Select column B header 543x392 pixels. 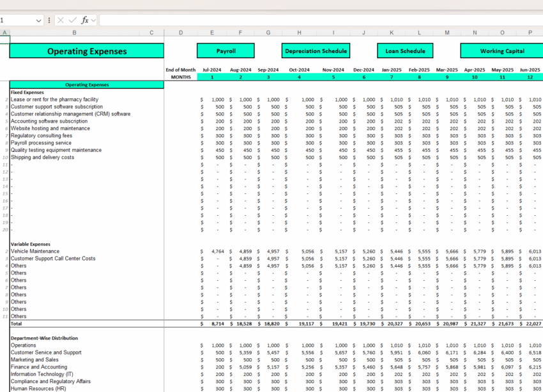pos(74,33)
